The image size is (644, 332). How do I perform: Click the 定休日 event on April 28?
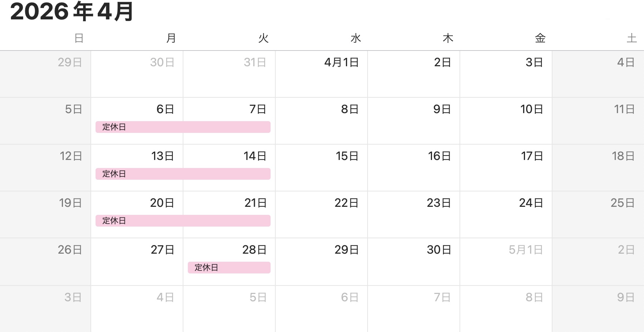(x=229, y=268)
